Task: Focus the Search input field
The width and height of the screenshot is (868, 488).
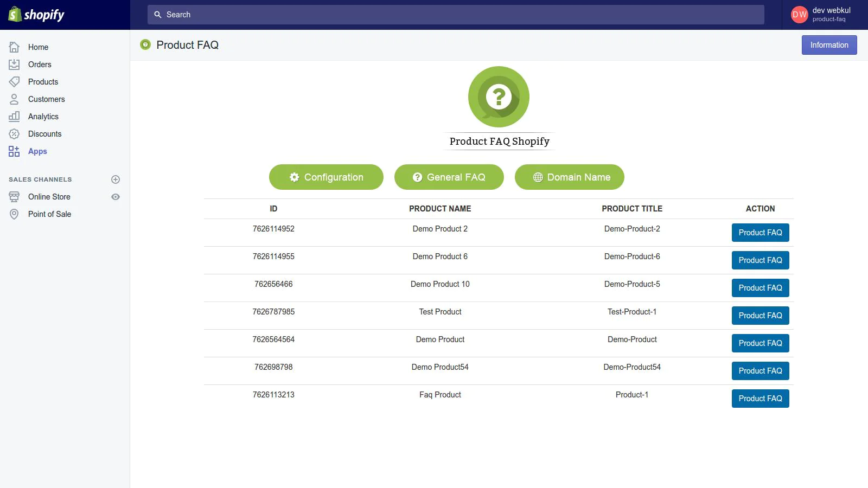Action: [456, 15]
